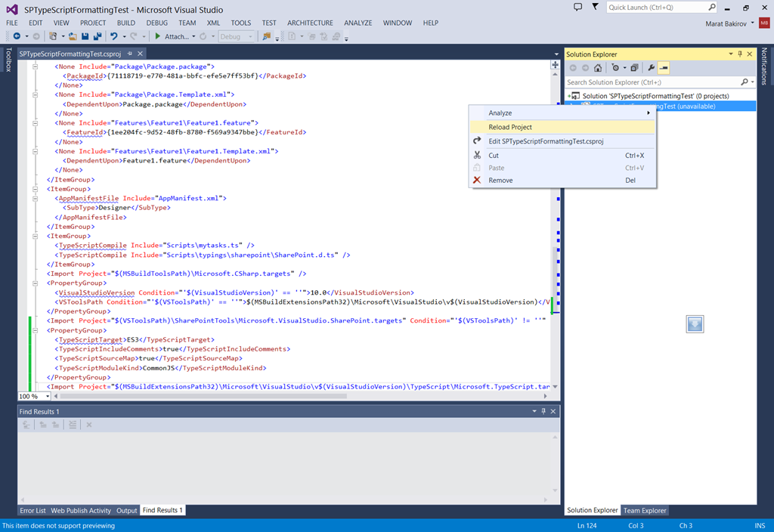Screen dimensions: 774x532
Task: Click the Open File folder icon
Action: (x=73, y=36)
